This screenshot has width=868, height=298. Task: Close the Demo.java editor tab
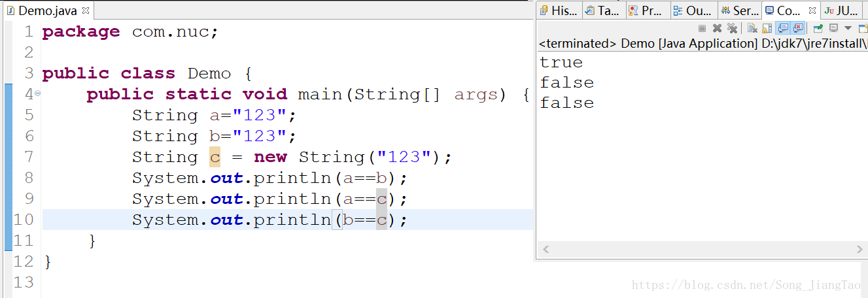(x=86, y=10)
